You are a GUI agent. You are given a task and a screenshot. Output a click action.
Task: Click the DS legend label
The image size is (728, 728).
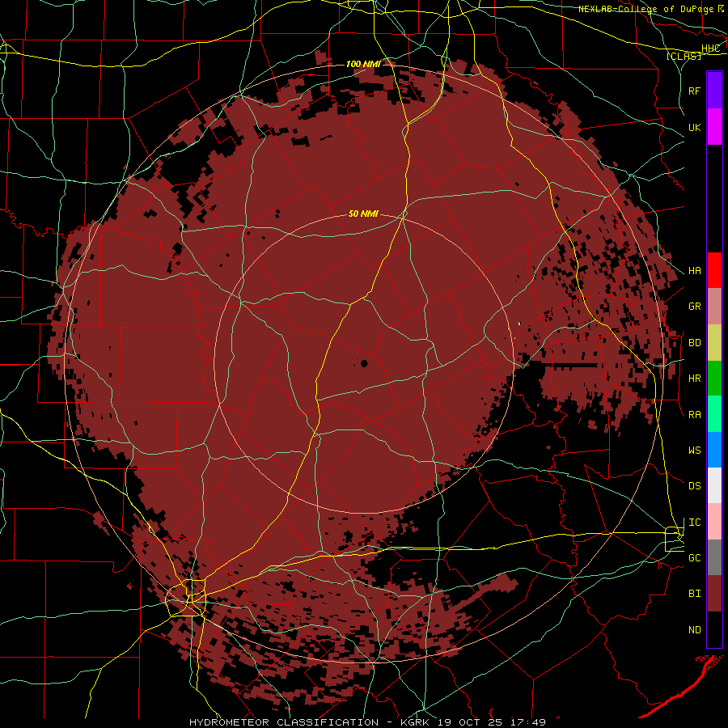click(695, 486)
